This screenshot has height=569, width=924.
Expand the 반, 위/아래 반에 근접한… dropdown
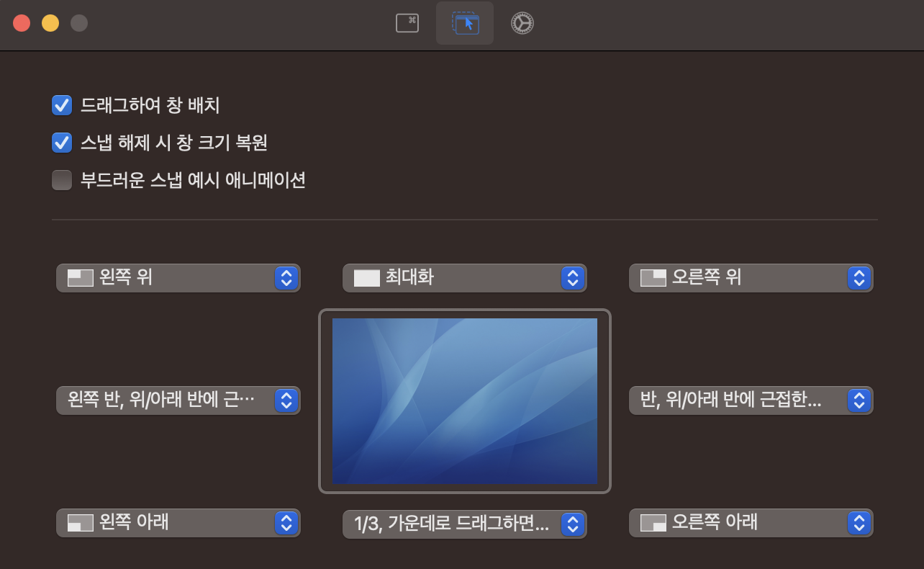point(751,400)
